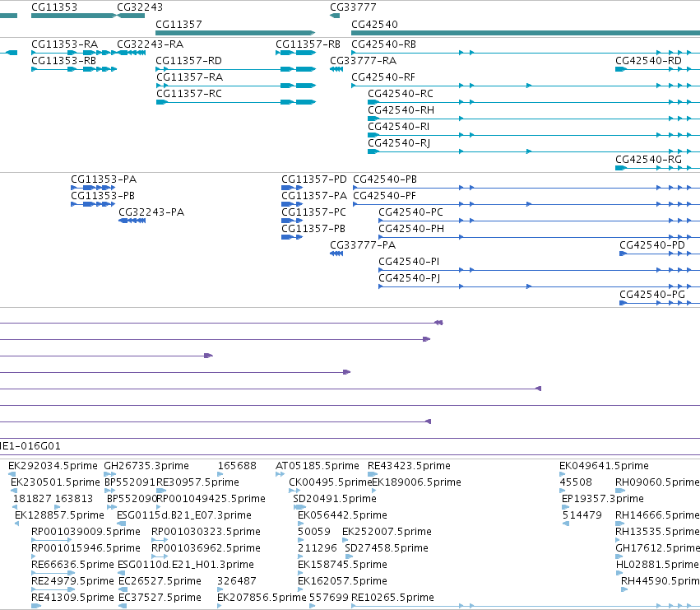The image size is (700, 610).
Task: Select protein CG42540-PD
Action: click(x=651, y=246)
